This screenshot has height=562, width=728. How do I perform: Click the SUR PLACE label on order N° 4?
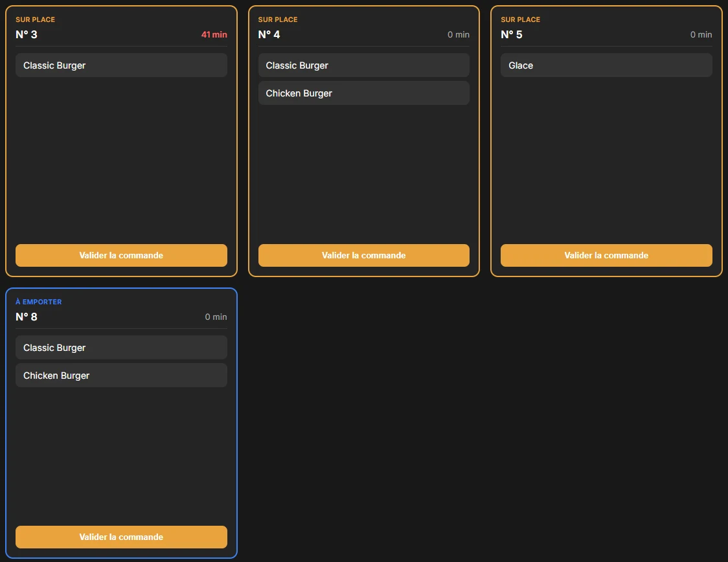click(x=278, y=19)
